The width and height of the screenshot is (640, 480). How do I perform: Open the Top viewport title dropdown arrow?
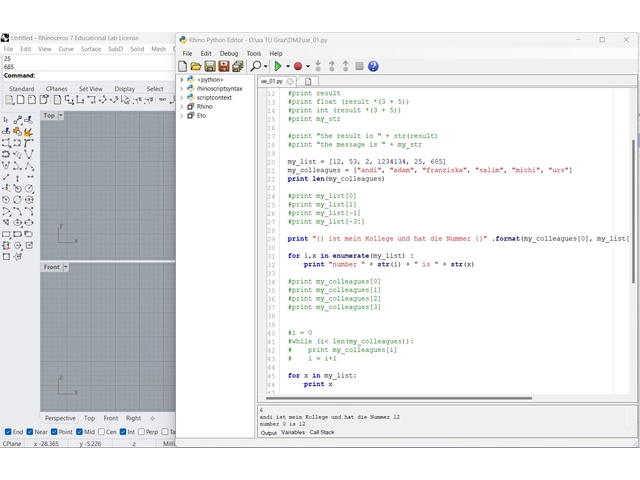coord(61,116)
